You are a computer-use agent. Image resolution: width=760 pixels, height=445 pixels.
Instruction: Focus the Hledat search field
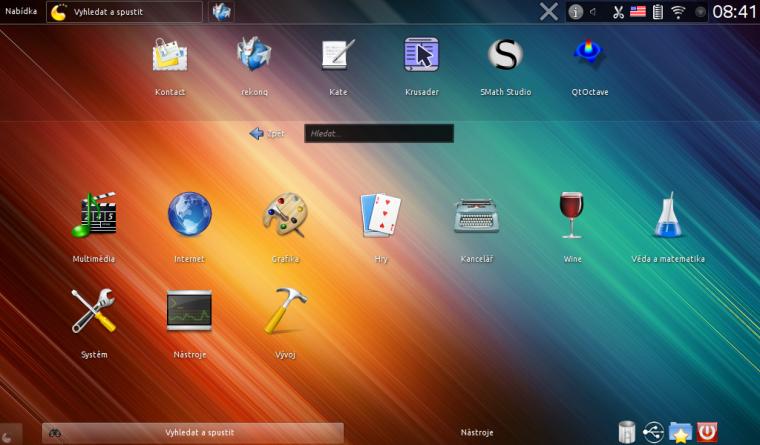379,133
